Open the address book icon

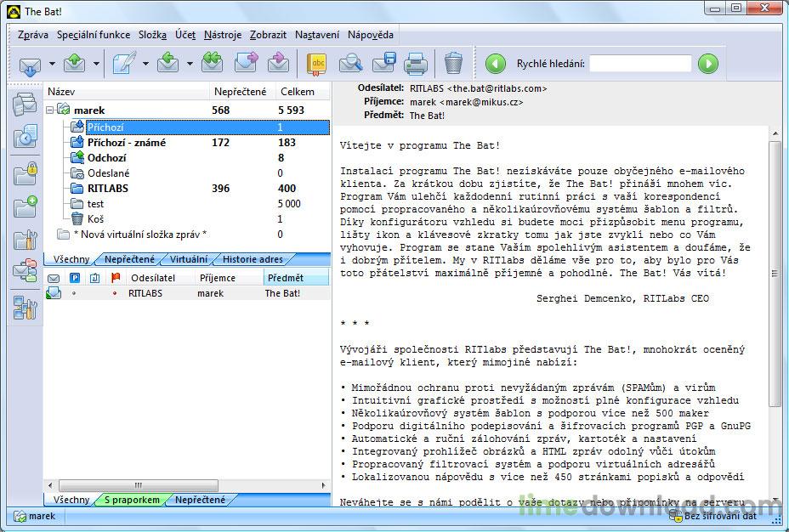coord(316,64)
